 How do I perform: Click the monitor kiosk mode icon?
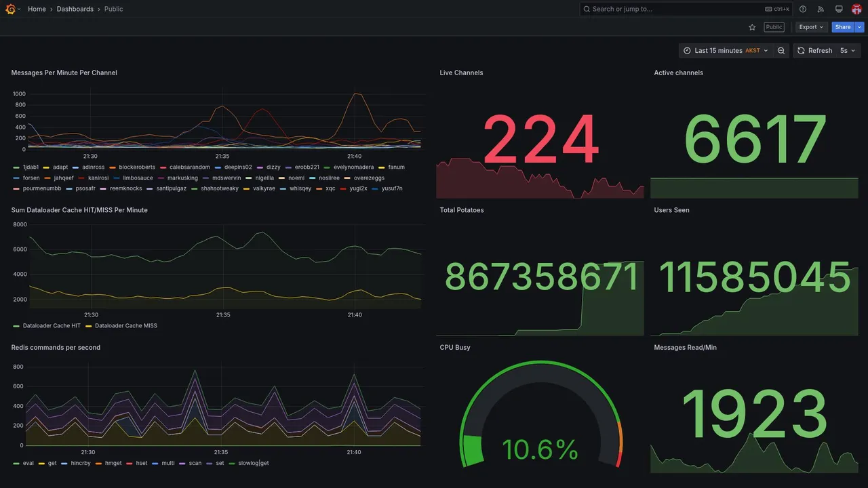click(839, 9)
